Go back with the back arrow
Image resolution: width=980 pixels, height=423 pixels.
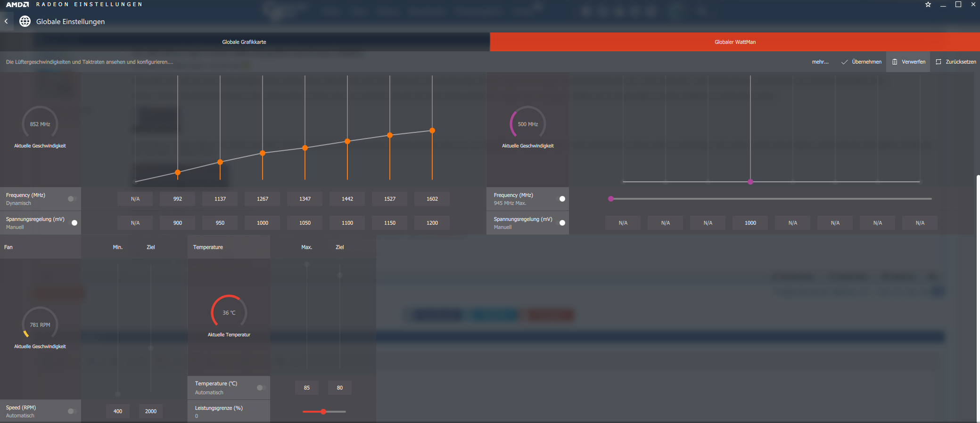[x=6, y=21]
